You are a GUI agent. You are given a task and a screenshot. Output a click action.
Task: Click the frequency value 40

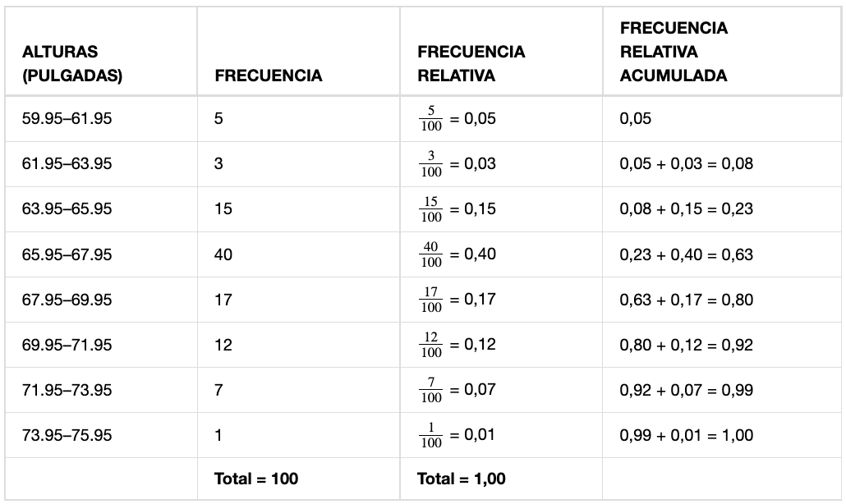(223, 254)
